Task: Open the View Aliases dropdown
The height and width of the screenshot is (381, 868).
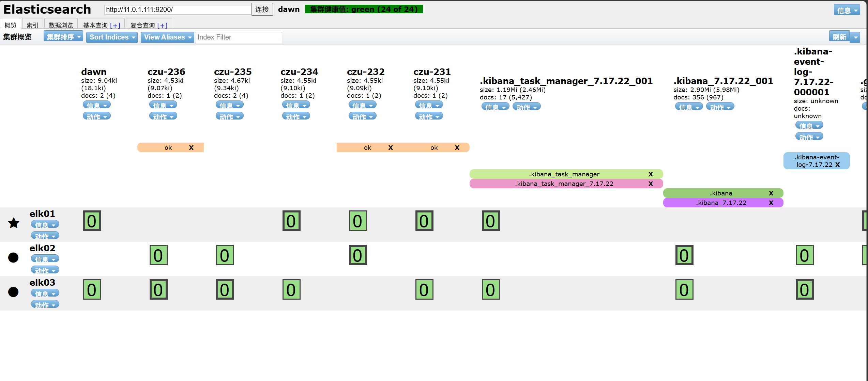Action: click(167, 37)
